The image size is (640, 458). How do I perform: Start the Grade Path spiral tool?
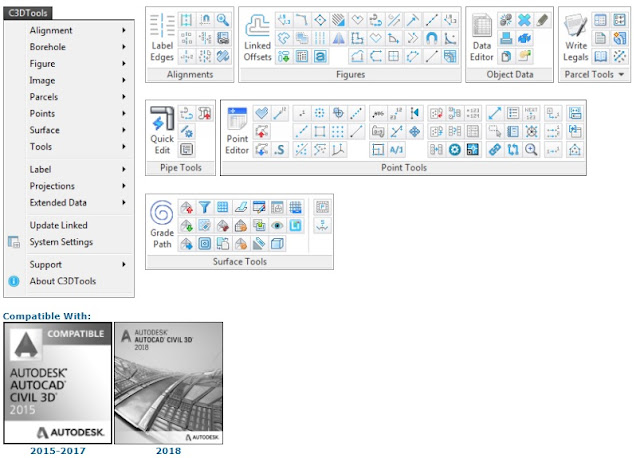click(x=162, y=224)
